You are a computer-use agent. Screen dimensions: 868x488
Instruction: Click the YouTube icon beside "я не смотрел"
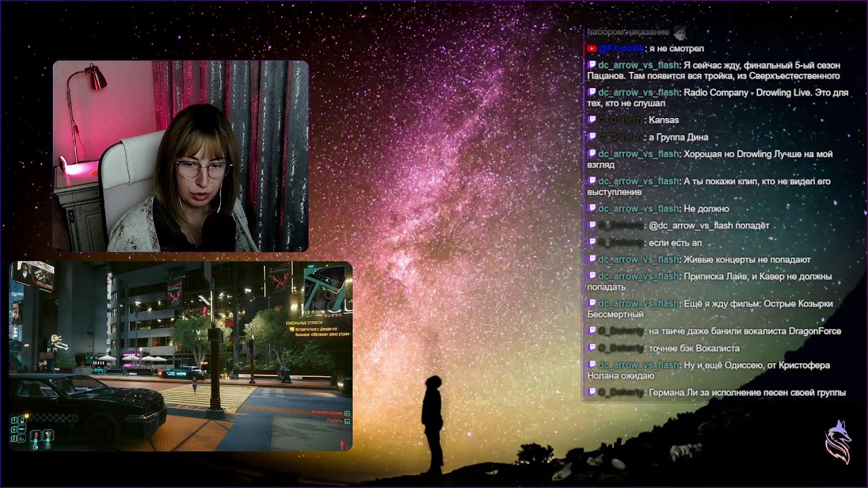(592, 49)
